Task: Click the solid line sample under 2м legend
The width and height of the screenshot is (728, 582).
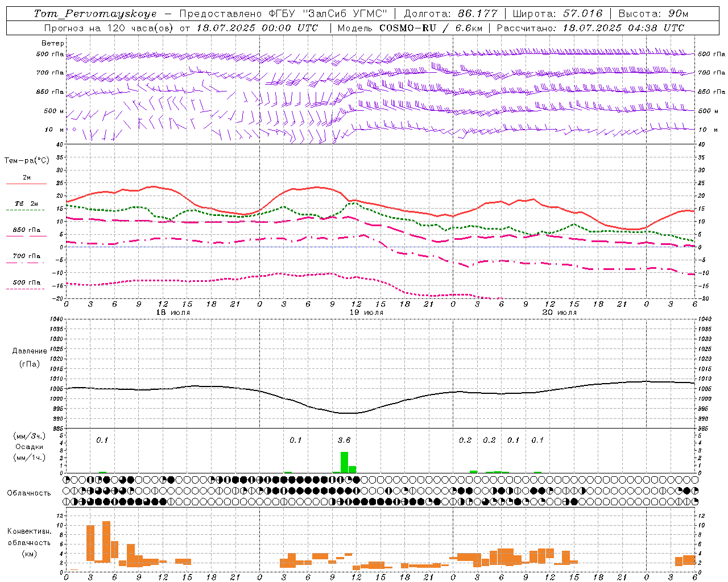Action: [26, 184]
